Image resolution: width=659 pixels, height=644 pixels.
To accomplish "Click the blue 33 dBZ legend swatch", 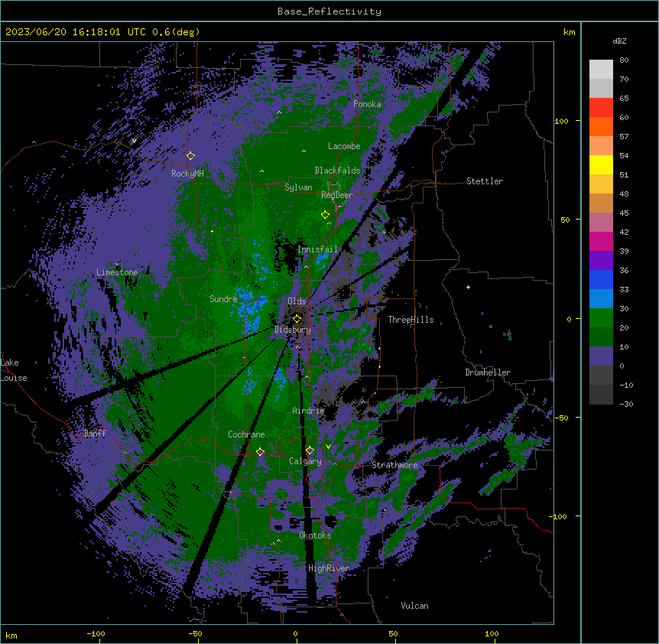I will click(601, 279).
